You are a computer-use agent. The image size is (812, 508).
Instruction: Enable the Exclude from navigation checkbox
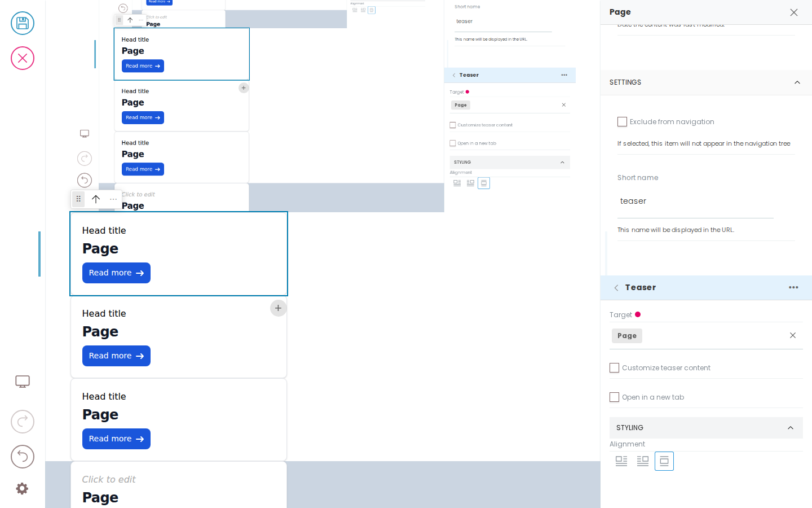click(623, 122)
